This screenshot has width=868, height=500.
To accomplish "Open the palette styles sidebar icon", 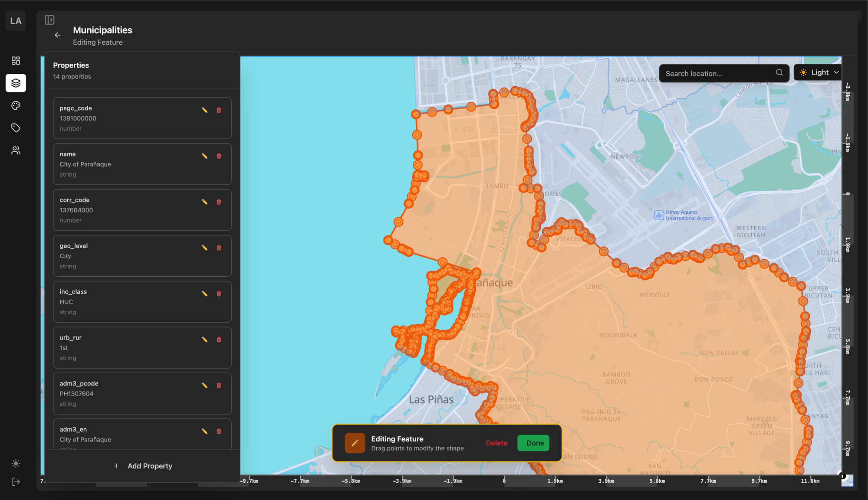I will pyautogui.click(x=16, y=105).
